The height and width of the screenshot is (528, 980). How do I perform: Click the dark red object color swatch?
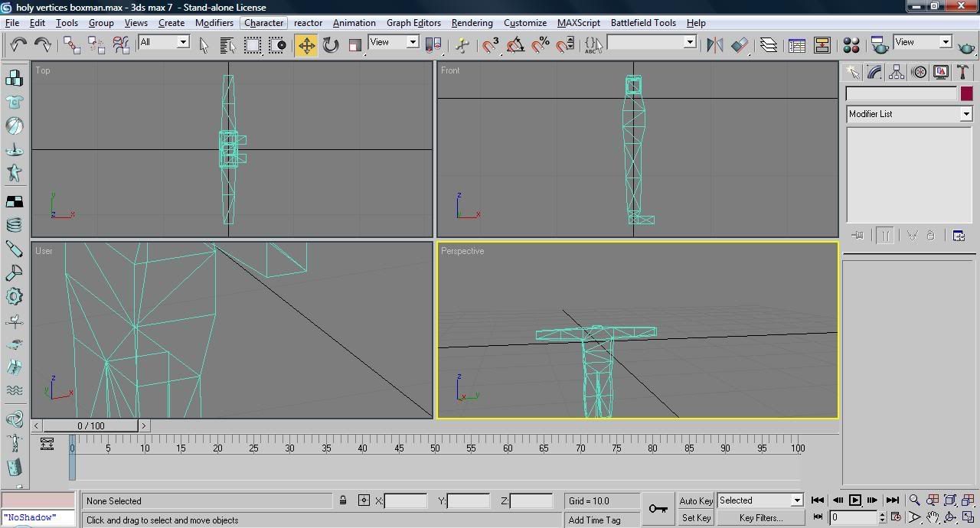pyautogui.click(x=966, y=93)
